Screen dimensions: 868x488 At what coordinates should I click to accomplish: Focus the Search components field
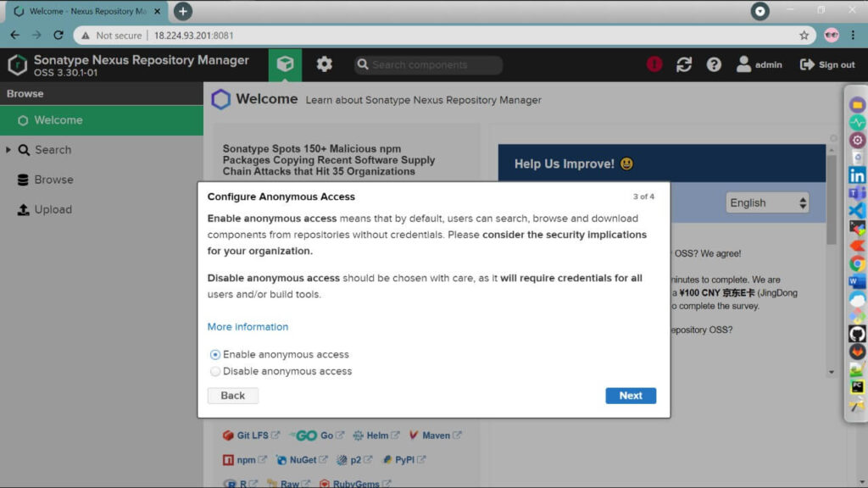(x=429, y=64)
